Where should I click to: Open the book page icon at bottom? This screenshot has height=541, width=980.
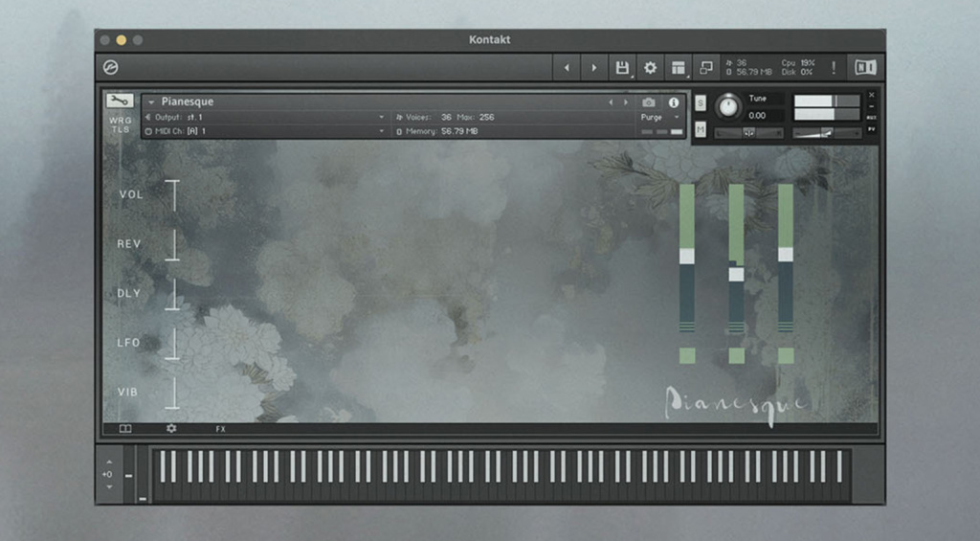(x=125, y=428)
